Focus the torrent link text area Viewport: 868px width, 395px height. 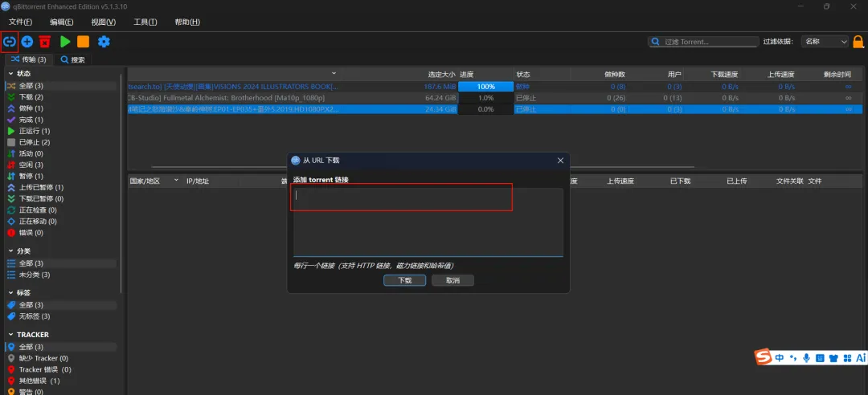coord(428,222)
